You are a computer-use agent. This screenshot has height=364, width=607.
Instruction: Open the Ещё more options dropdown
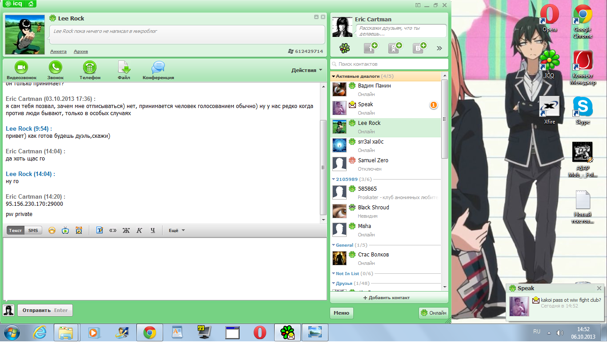pos(177,230)
